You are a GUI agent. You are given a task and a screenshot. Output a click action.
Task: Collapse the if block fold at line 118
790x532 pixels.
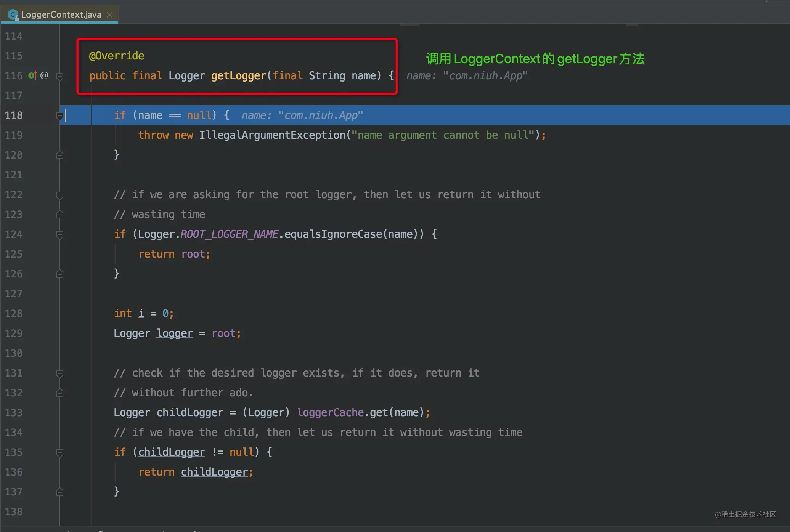[60, 115]
